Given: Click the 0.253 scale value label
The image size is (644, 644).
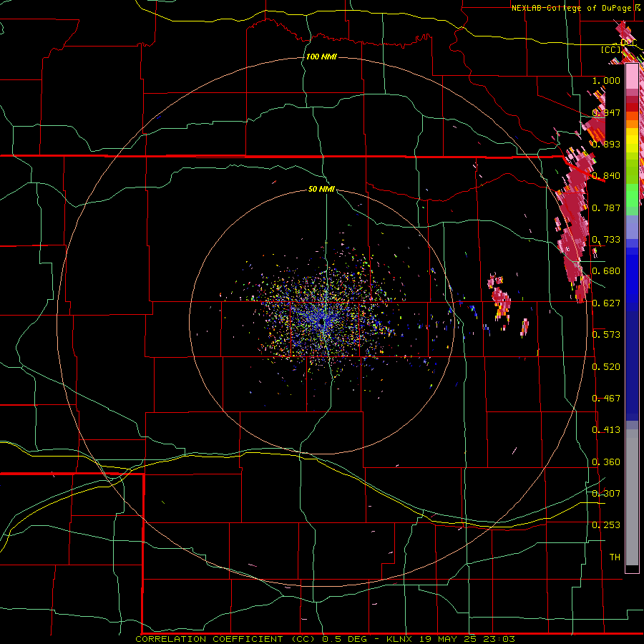Looking at the screenshot, I should (606, 525).
